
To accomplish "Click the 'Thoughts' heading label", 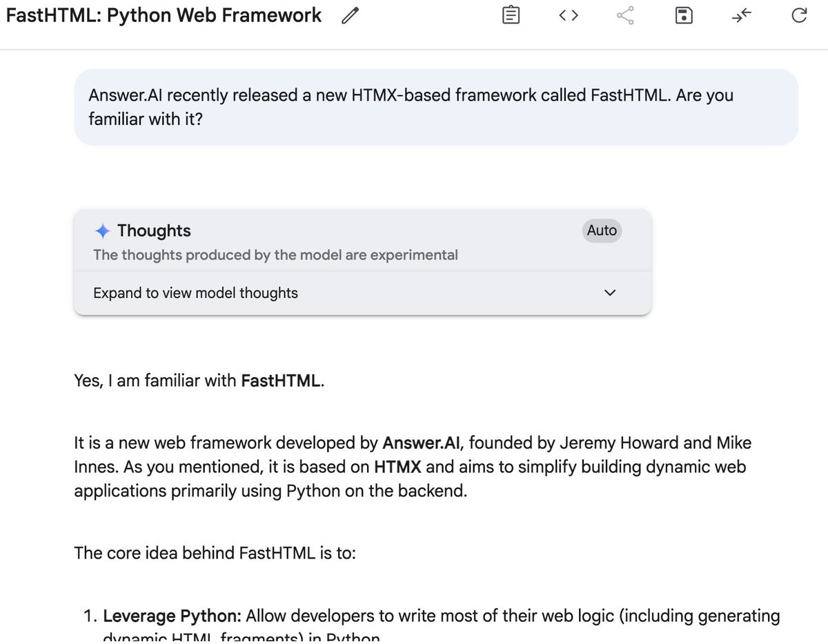I will click(x=154, y=231).
